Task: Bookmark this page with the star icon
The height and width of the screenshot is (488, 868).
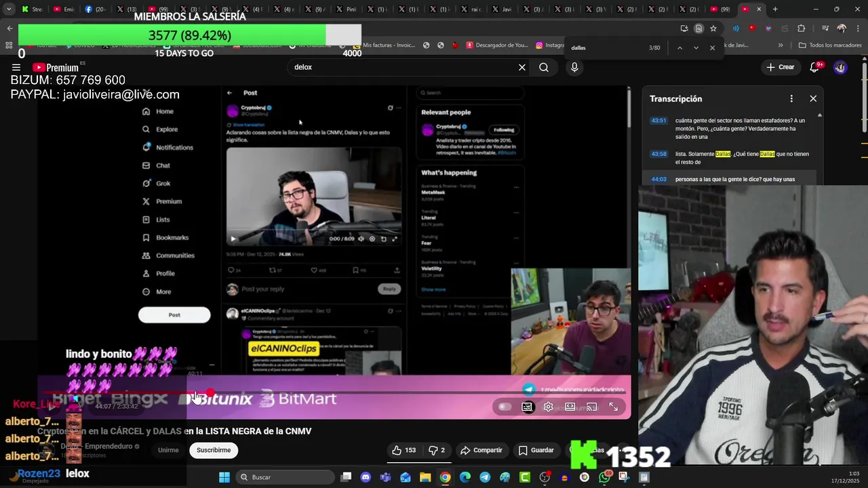Action: [x=713, y=28]
